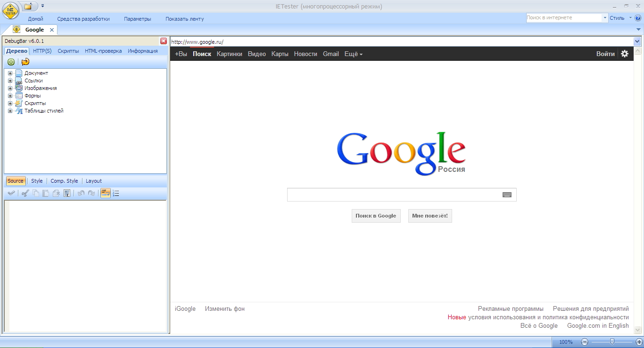Click the paste icon in source toolbar

[x=46, y=193]
